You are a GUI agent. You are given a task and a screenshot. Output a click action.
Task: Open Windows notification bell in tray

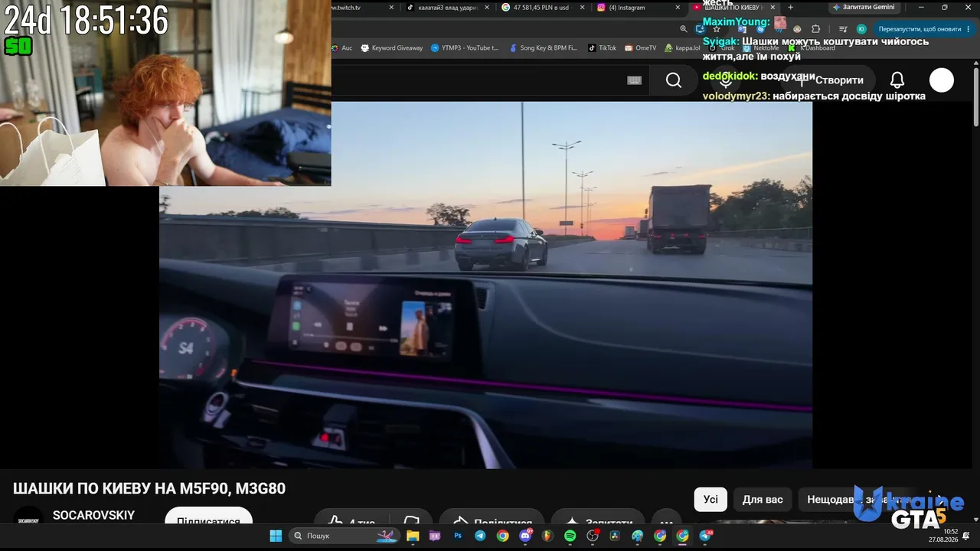tap(968, 536)
